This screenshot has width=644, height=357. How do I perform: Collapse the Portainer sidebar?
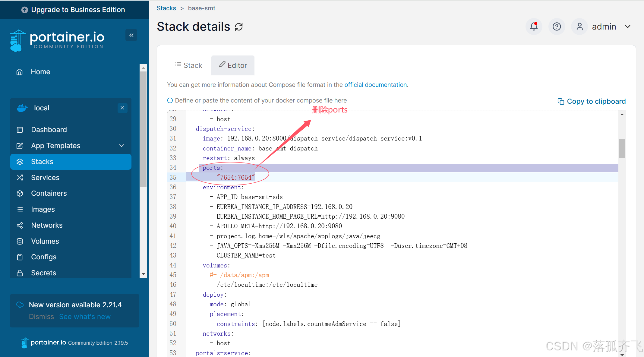coord(131,35)
